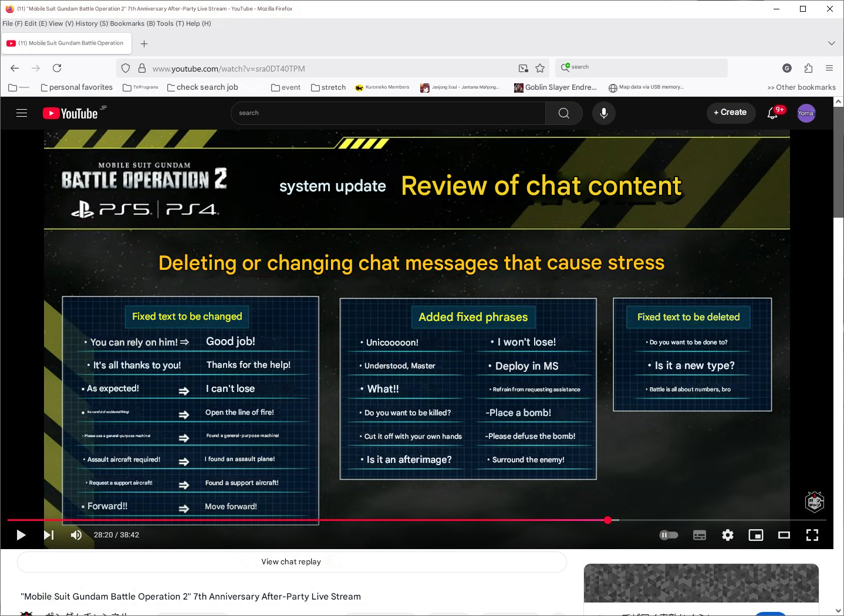The width and height of the screenshot is (844, 616).
Task: Open the video settings gear
Action: 728,535
